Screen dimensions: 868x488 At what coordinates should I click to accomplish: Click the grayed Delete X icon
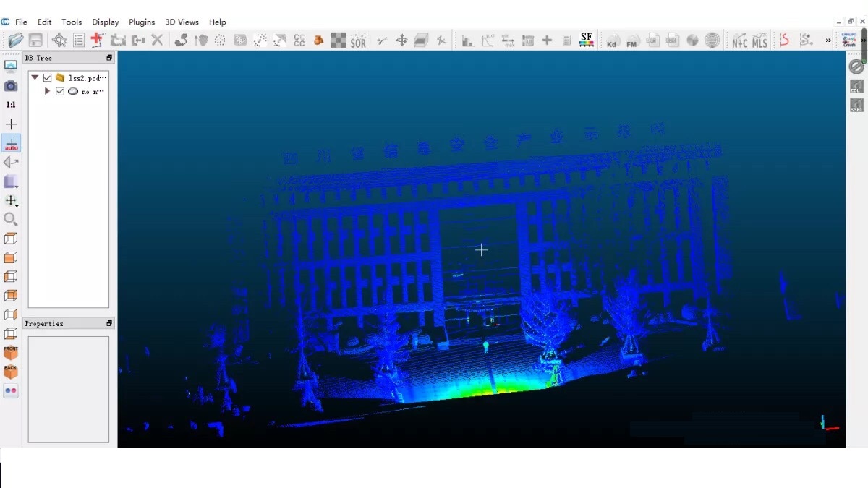tap(157, 40)
